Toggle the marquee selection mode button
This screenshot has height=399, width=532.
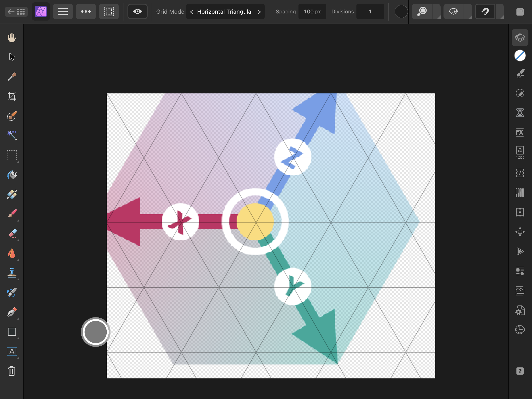(x=109, y=11)
